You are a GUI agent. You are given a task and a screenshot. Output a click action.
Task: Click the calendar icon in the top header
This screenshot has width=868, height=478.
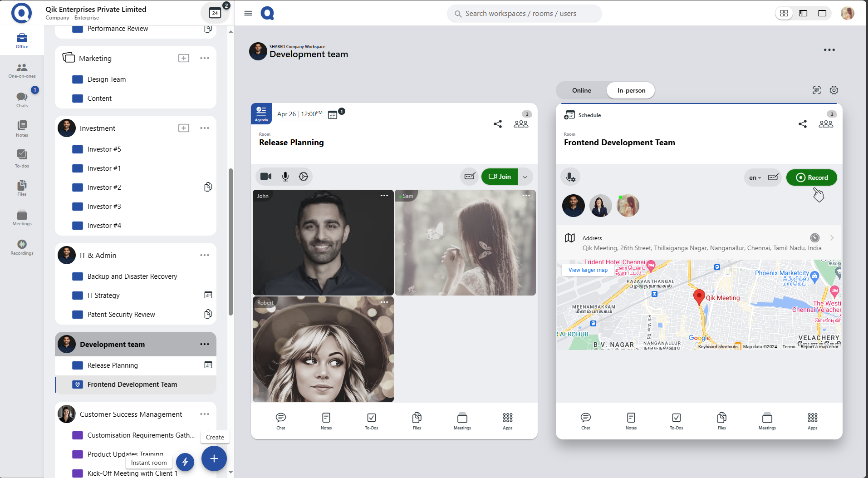pos(215,13)
